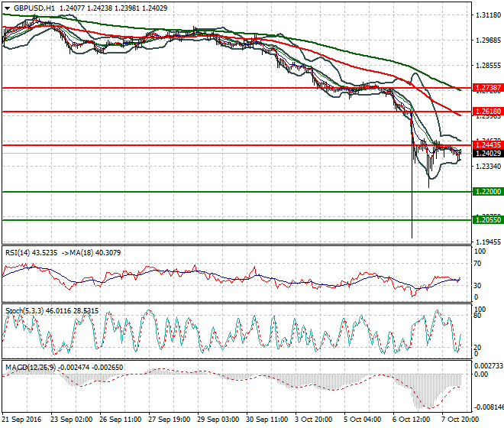Image resolution: width=504 pixels, height=428 pixels.
Task: Click the 1.23340 price axis value
Action: [488, 167]
